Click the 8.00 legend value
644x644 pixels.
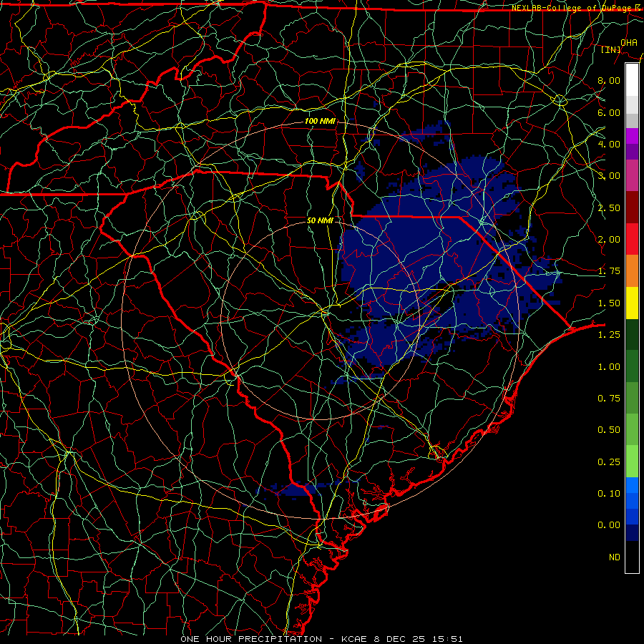click(x=609, y=80)
